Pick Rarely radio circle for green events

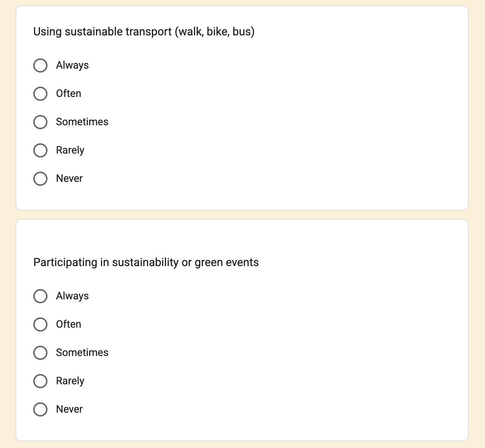40,381
